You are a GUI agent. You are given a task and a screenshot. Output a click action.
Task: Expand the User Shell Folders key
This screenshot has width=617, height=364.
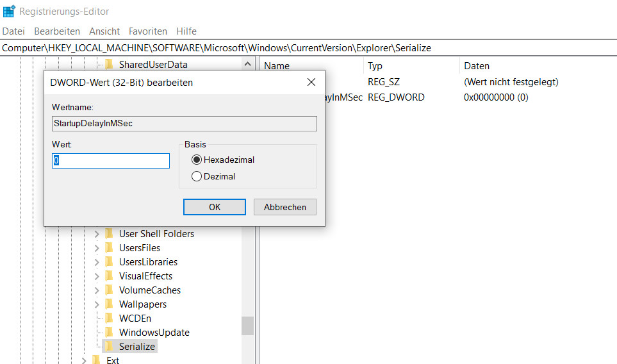coord(97,234)
